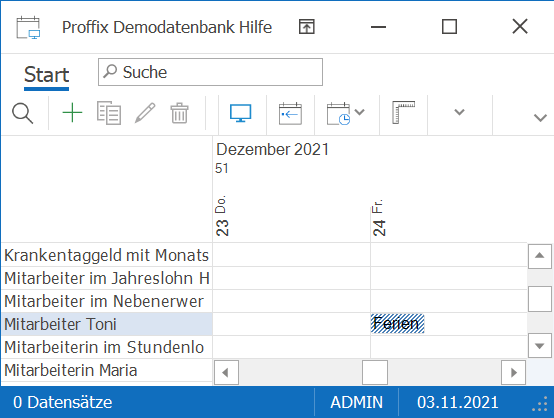Select row Mitarbeiterin im Stundenlo
Screen dimensions: 554x418
(x=106, y=347)
